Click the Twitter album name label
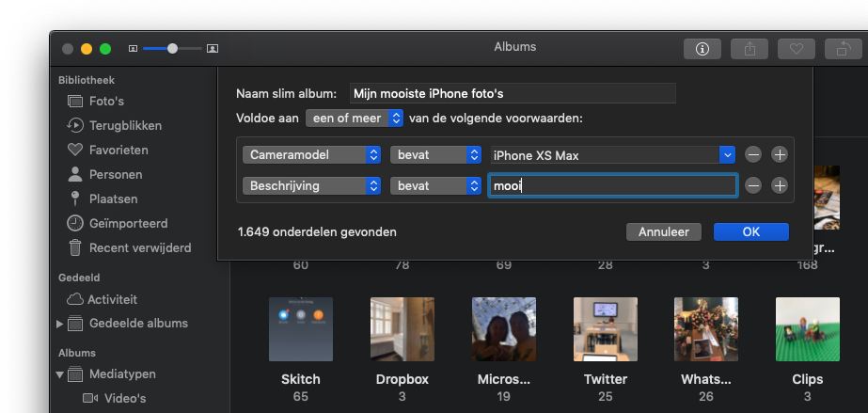 tap(605, 379)
